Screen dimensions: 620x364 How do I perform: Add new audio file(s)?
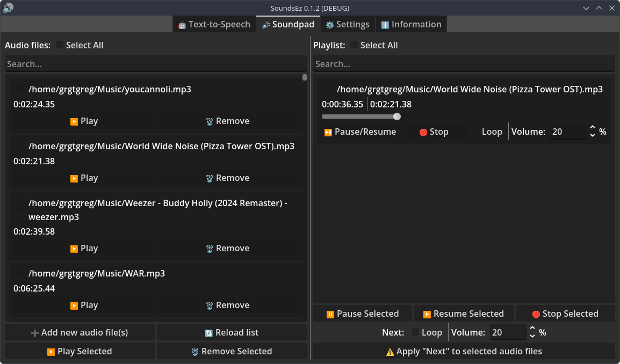(80, 333)
